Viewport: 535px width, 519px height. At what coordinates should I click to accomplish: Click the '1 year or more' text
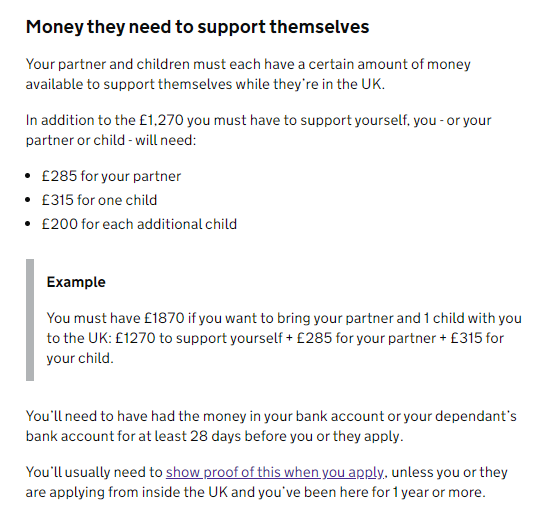coord(438,492)
